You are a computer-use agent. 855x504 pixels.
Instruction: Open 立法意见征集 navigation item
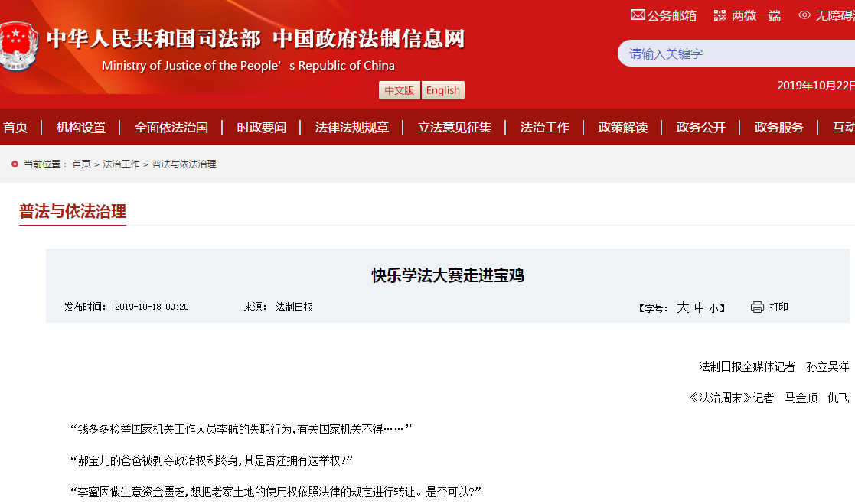pyautogui.click(x=455, y=127)
